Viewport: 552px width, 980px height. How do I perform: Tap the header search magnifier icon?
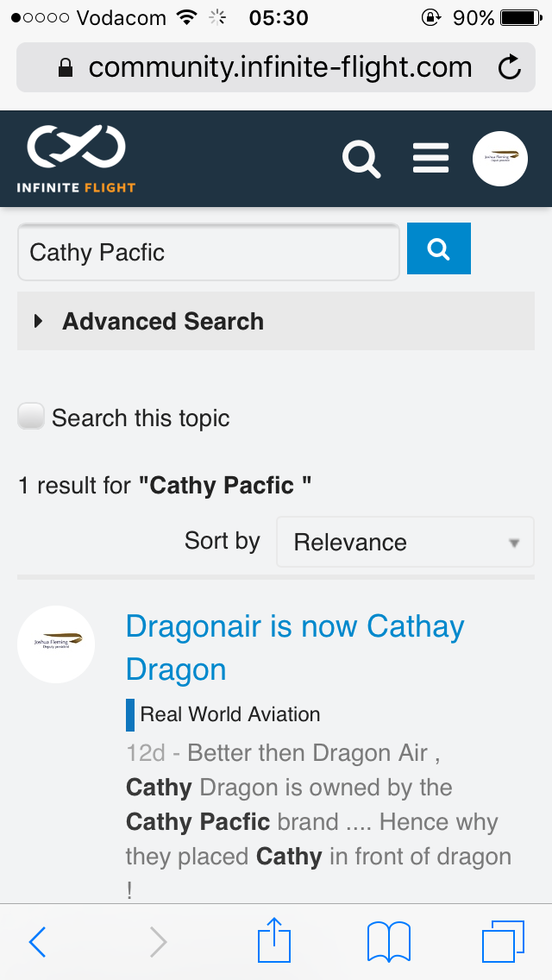click(361, 159)
